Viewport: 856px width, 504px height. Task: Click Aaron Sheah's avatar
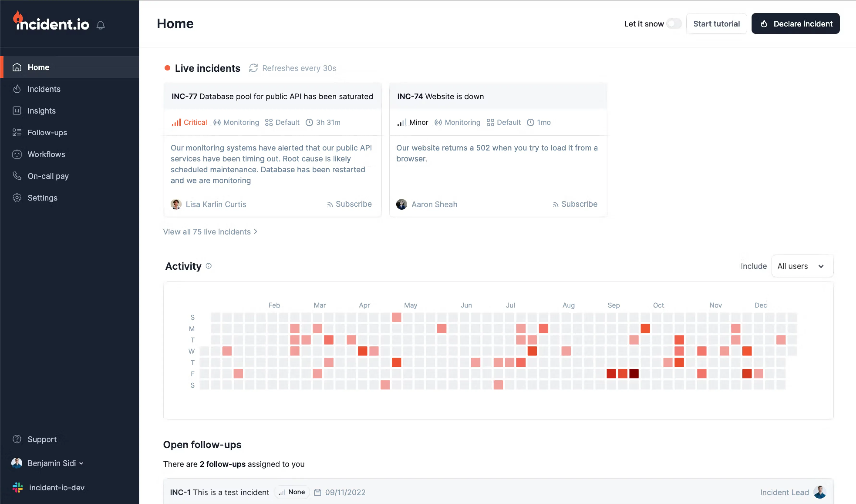(401, 204)
